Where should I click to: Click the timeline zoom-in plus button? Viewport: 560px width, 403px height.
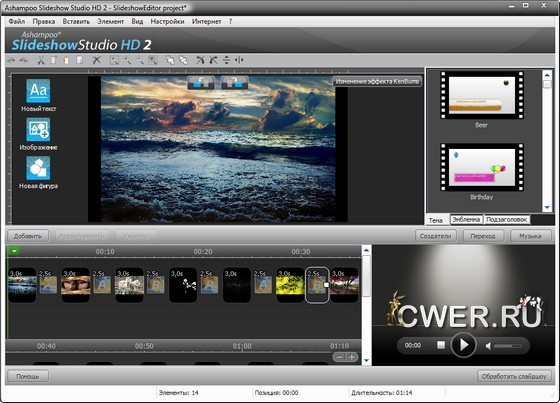click(352, 357)
